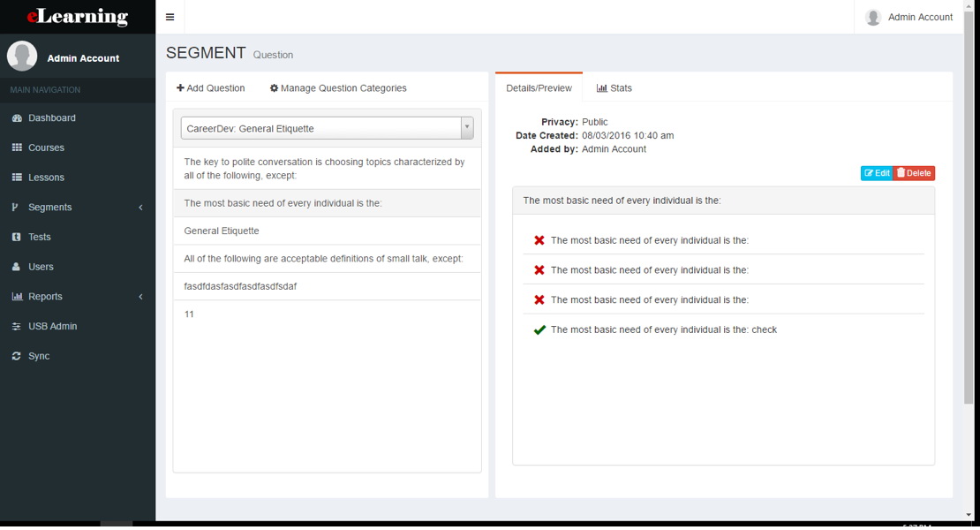Switch to the Stats tab
This screenshot has height=530, width=980.
tap(614, 87)
